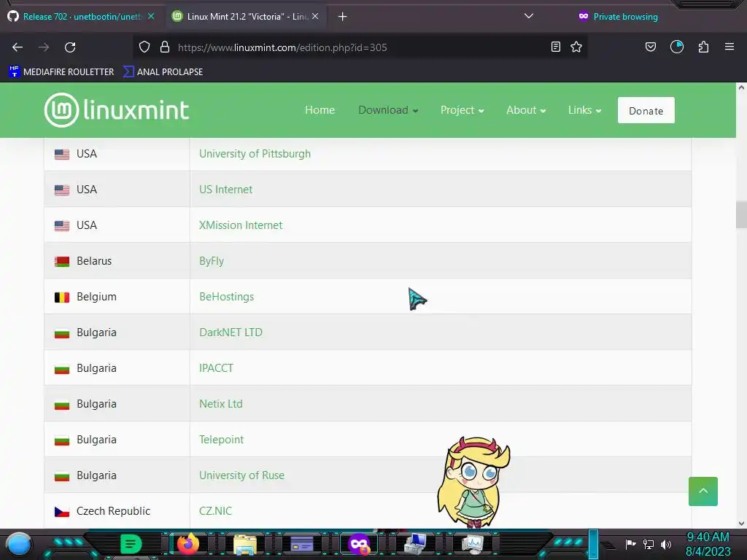Viewport: 747px width, 560px height.
Task: Open system monitor taskbar icon
Action: (473, 544)
